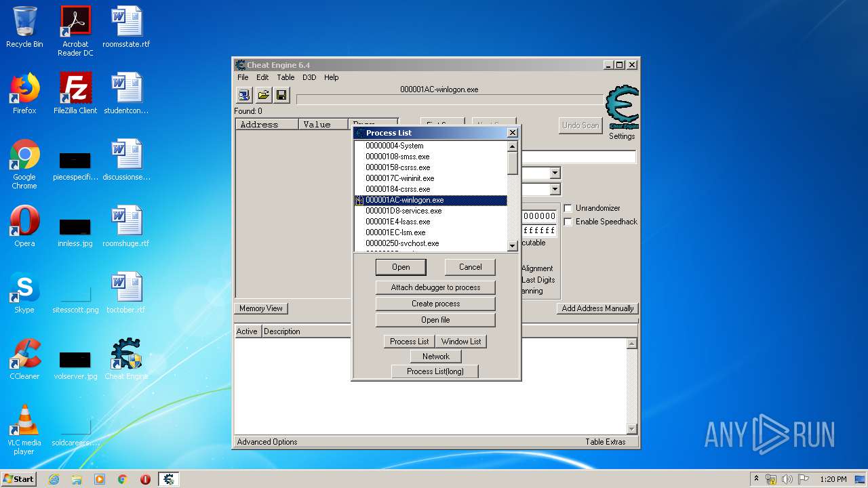
Task: Click the select process toolbar icon
Action: tap(244, 96)
